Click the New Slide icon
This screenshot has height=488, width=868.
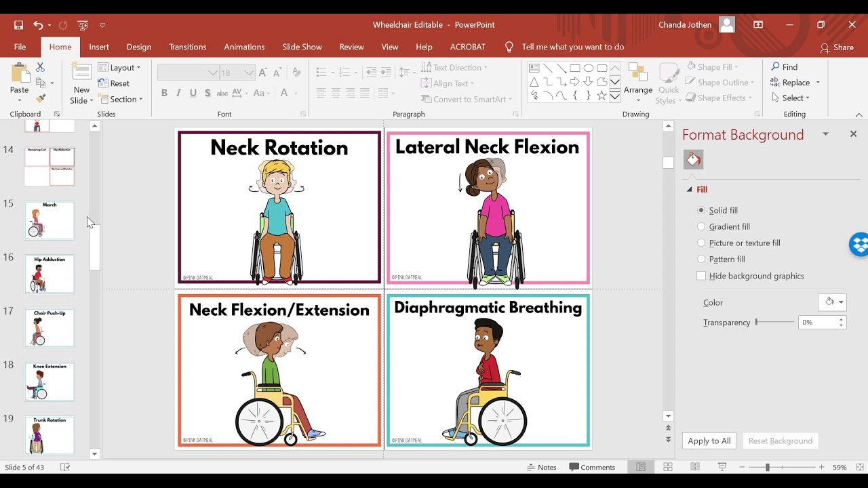pos(81,73)
